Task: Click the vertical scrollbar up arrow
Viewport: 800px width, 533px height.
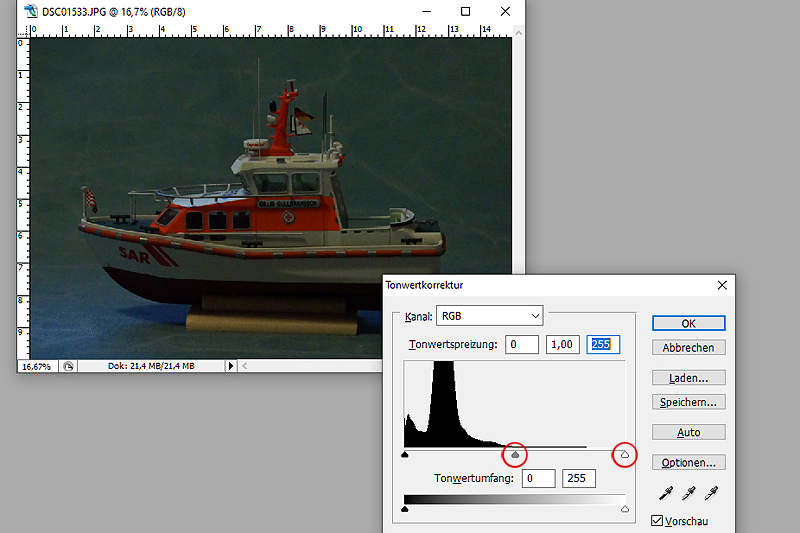Action: point(519,33)
